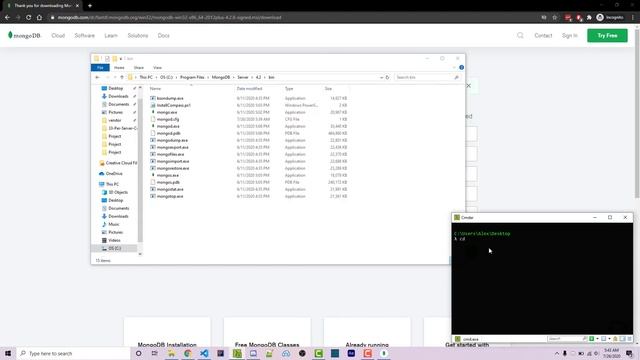Image resolution: width=640 pixels, height=360 pixels.
Task: Click the File Explorer back arrow
Action: (x=97, y=77)
